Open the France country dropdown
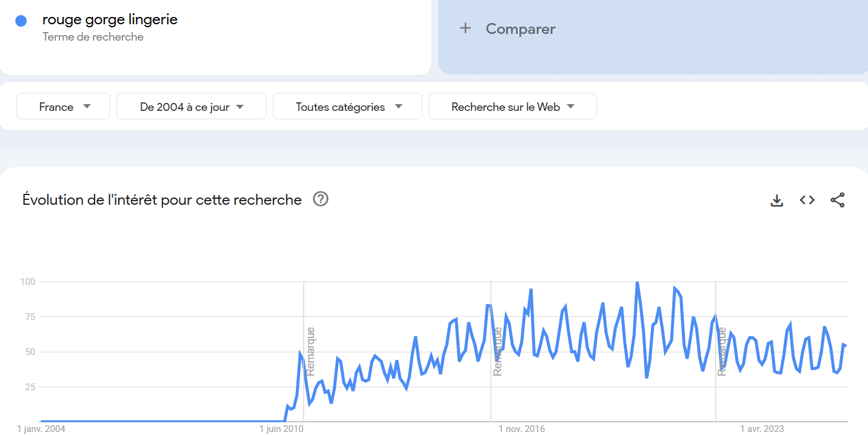 coord(63,107)
